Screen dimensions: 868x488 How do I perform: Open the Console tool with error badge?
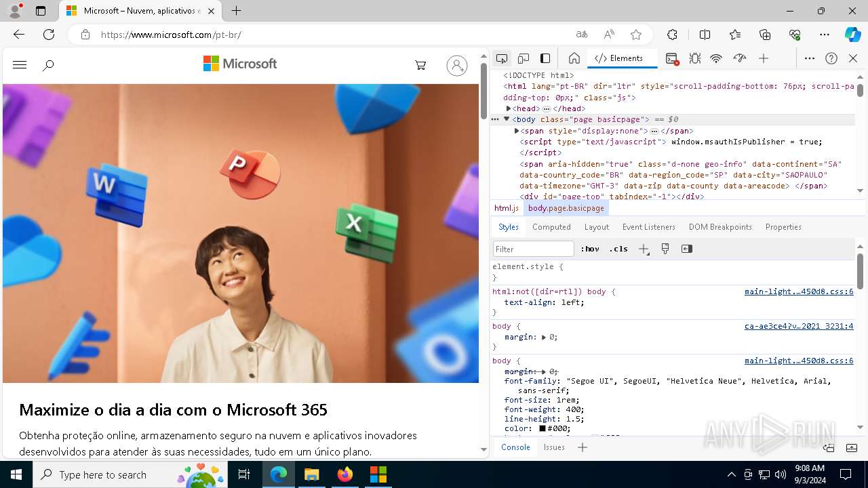coord(672,59)
